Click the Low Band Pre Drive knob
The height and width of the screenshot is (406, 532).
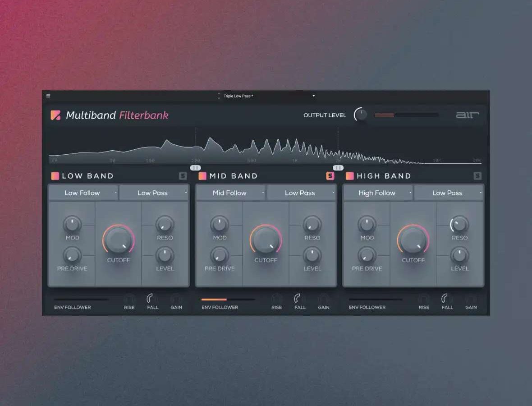coord(72,256)
